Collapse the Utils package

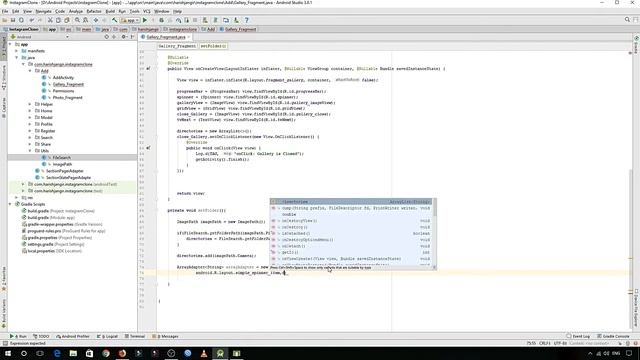(30, 151)
